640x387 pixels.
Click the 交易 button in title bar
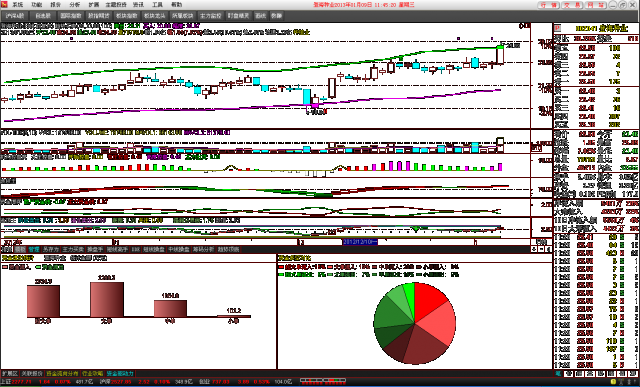(x=572, y=5)
